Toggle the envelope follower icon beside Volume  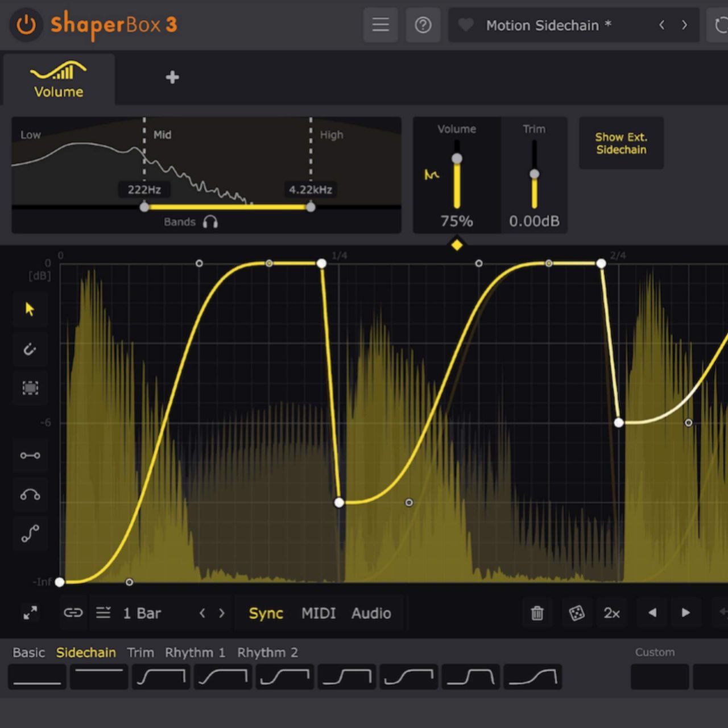point(432,175)
